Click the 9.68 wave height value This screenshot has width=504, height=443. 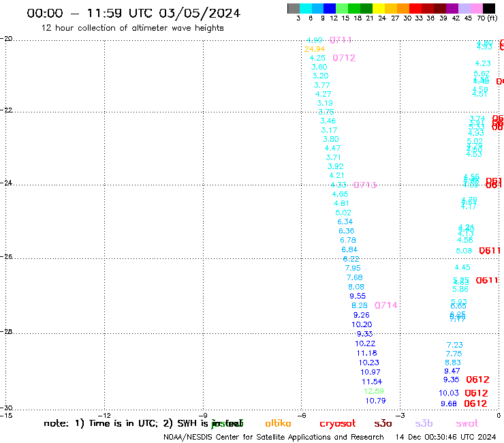(449, 403)
